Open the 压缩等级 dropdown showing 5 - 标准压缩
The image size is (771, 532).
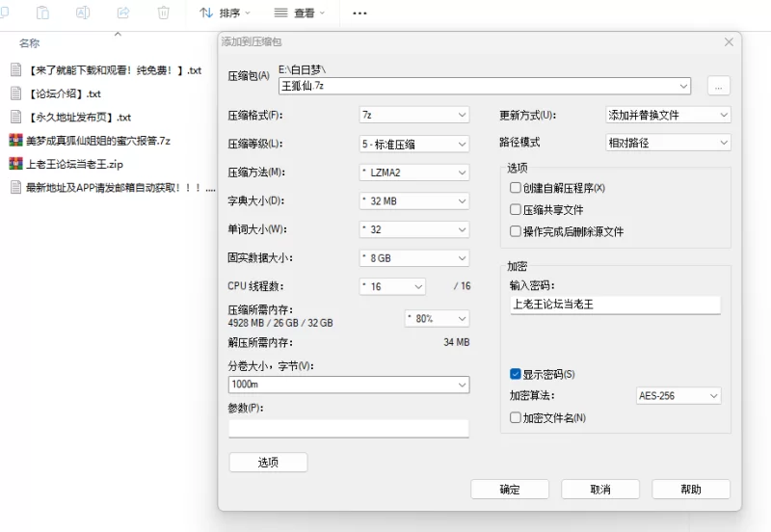[x=414, y=144]
